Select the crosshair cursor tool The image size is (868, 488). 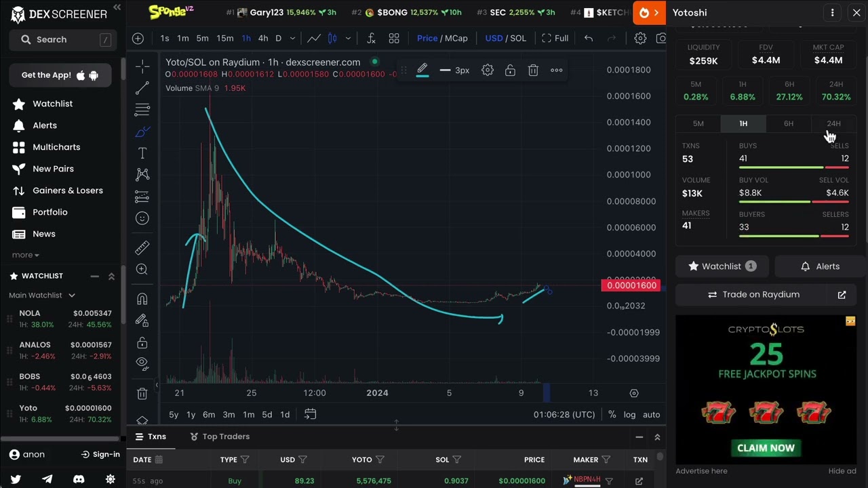tap(142, 66)
